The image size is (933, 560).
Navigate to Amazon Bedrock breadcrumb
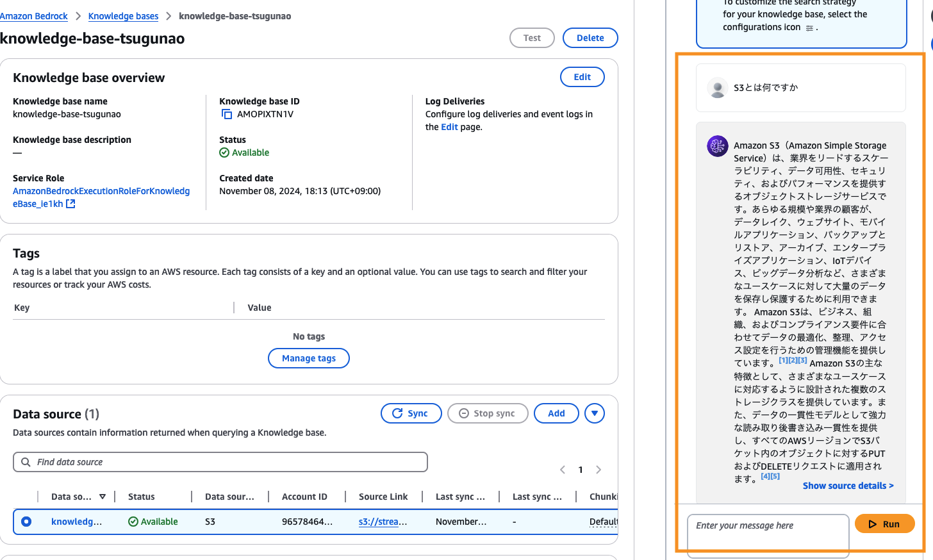pos(34,16)
